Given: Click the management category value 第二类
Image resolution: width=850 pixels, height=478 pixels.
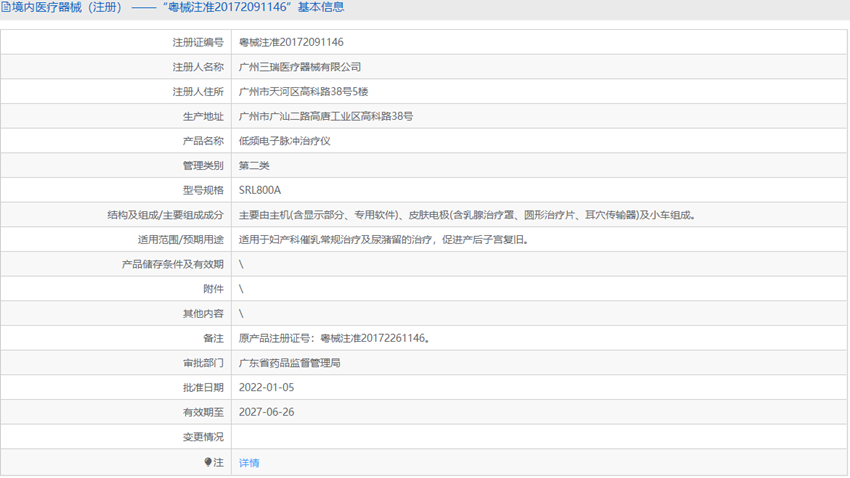Looking at the screenshot, I should [254, 165].
